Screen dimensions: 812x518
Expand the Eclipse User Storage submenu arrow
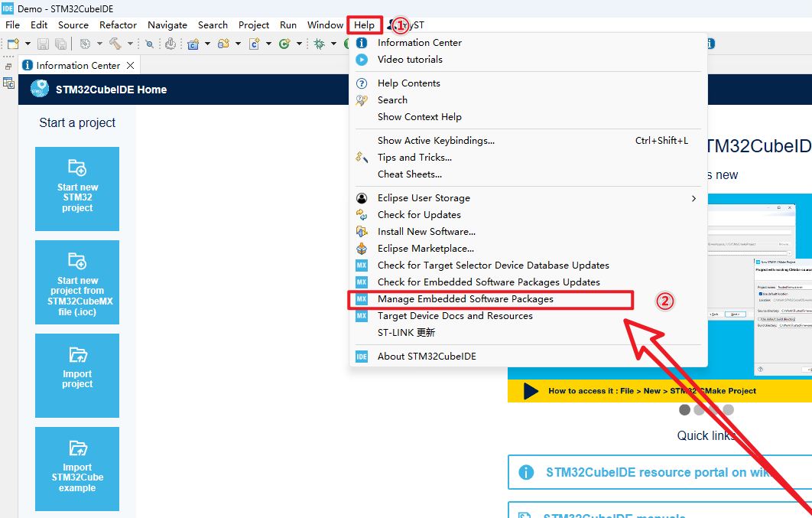click(x=694, y=198)
